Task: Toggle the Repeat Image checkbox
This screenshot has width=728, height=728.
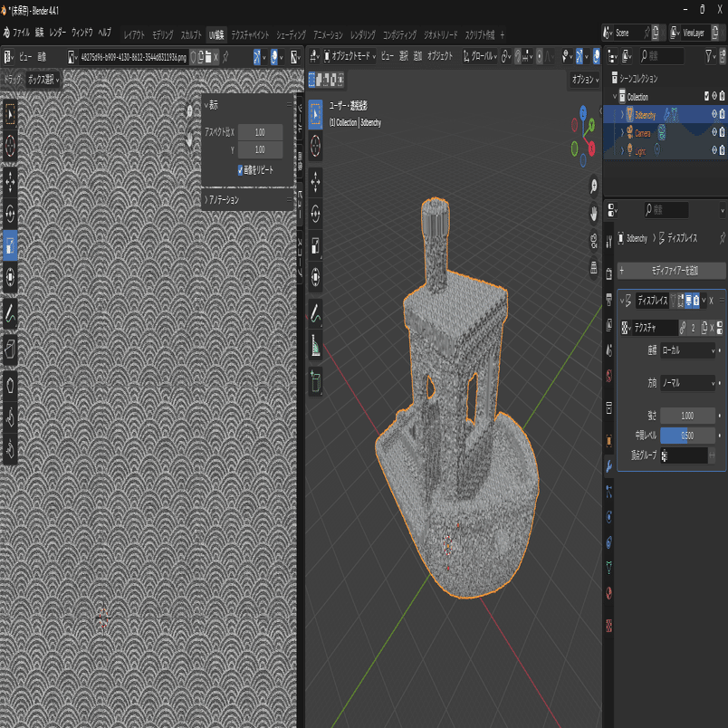Action: tap(241, 170)
